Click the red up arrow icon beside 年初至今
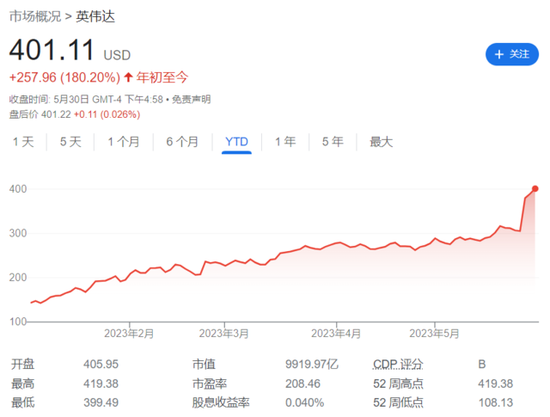The width and height of the screenshot is (550, 417). (128, 77)
